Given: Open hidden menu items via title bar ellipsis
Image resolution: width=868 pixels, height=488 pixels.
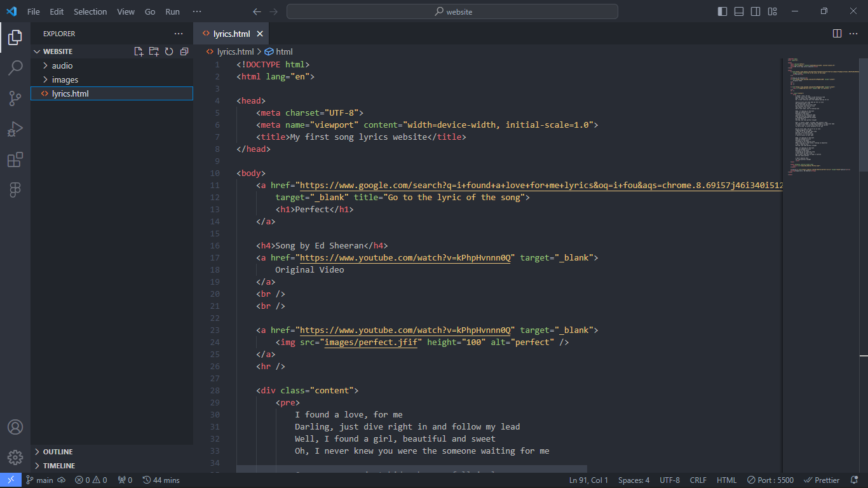Looking at the screenshot, I should (197, 11).
